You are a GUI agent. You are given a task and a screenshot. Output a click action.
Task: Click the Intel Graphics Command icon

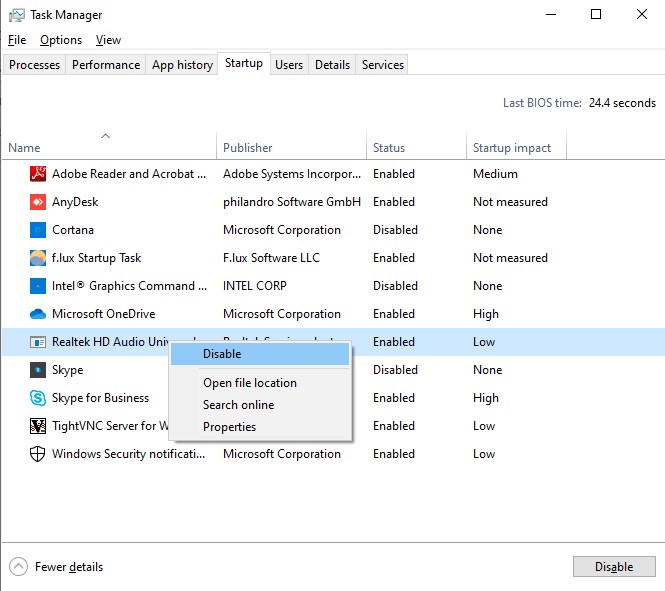(38, 286)
